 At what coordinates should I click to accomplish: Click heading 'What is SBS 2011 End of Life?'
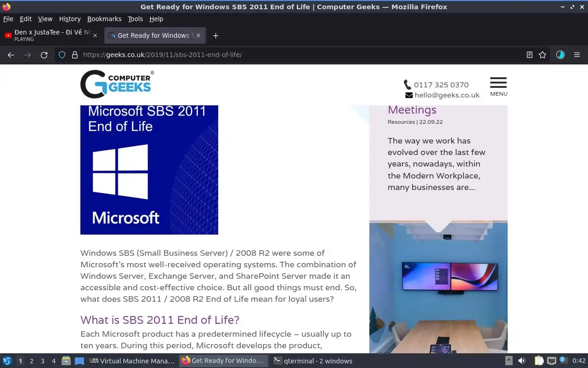pos(160,320)
